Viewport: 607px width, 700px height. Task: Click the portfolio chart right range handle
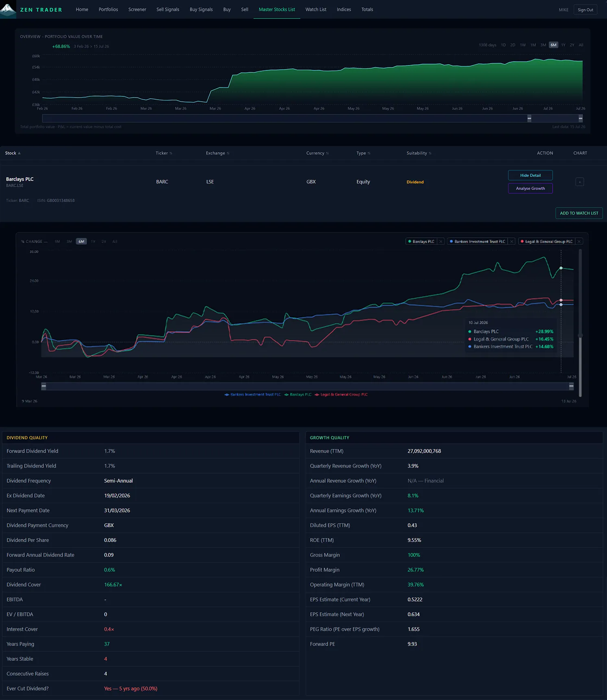(x=581, y=118)
